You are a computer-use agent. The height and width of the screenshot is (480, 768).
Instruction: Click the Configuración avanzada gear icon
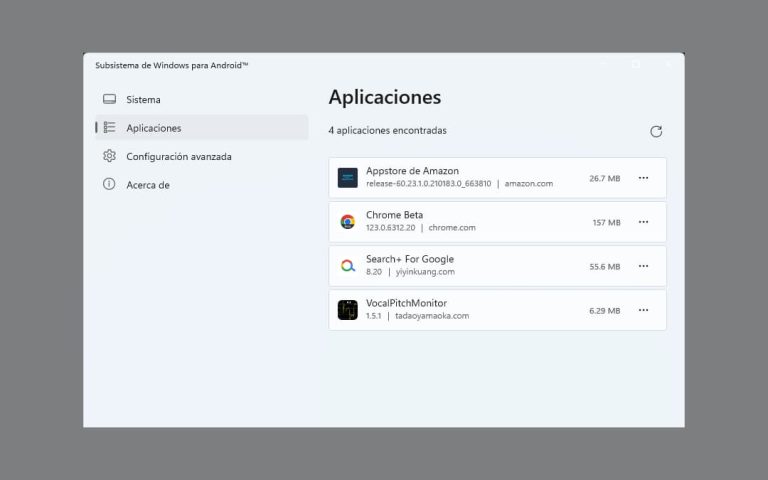(109, 156)
